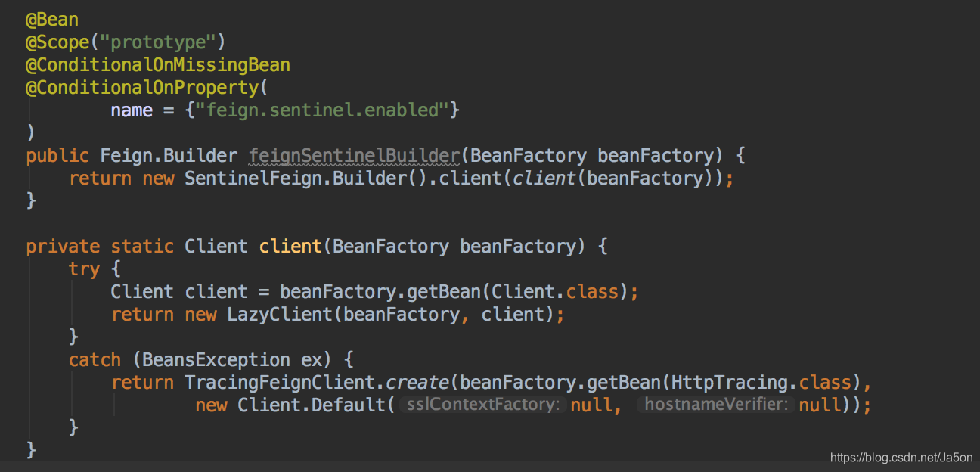This screenshot has width=980, height=472.
Task: Click the public keyword
Action: click(x=57, y=156)
